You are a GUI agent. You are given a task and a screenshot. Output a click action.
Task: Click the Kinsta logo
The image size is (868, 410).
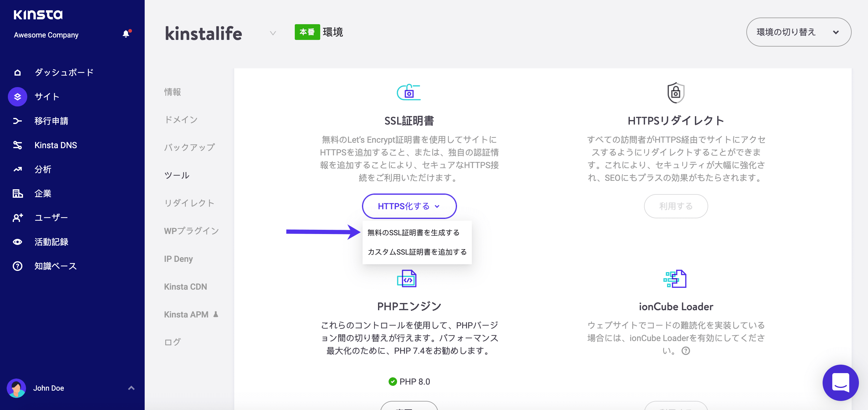38,15
